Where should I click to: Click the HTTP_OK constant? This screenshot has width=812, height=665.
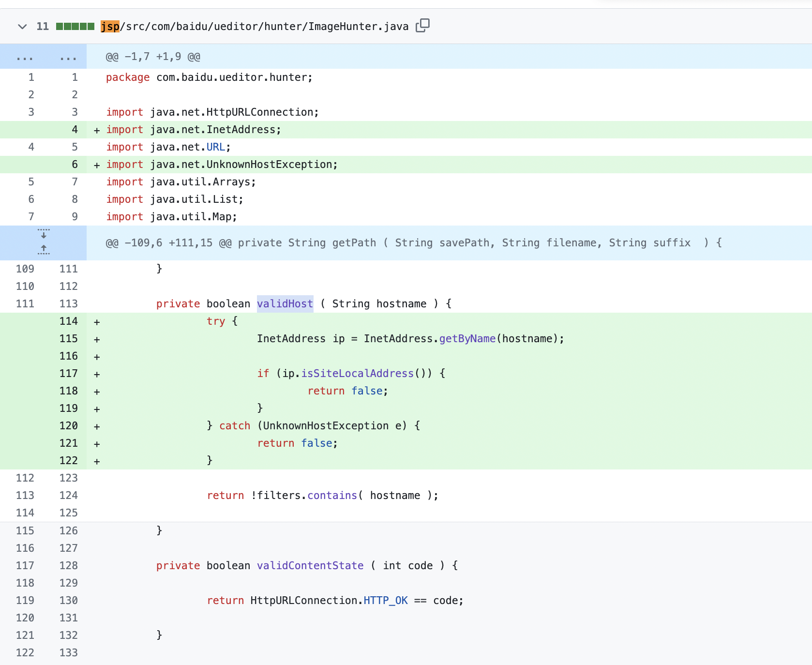(x=385, y=601)
